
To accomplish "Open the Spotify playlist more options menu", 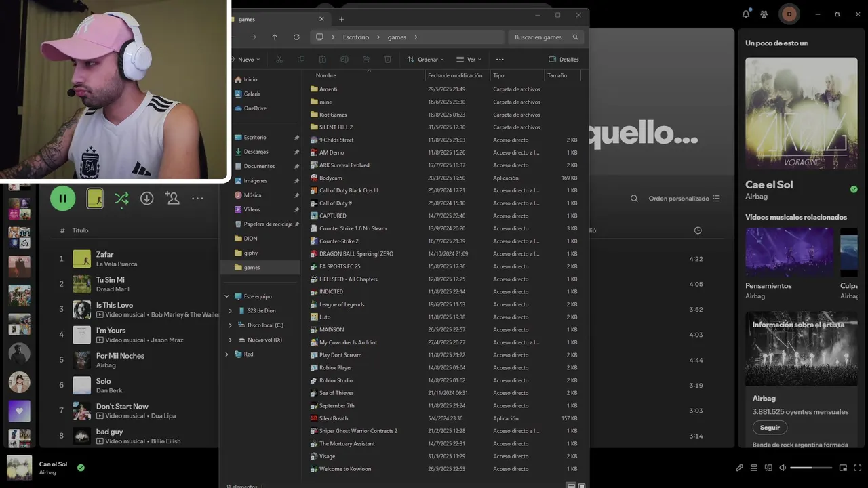I will 197,199.
